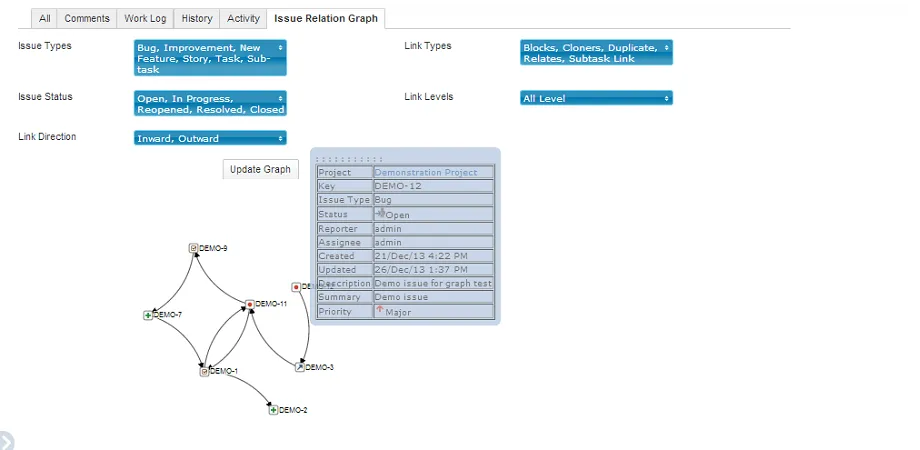Open the Link Levels dropdown
The height and width of the screenshot is (450, 920).
point(596,99)
